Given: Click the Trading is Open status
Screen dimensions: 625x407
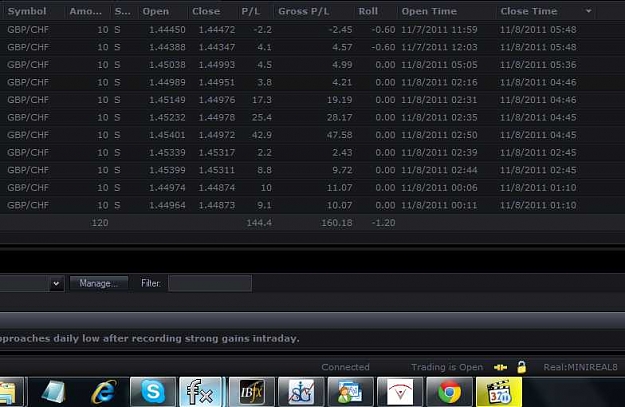Looking at the screenshot, I should tap(447, 367).
